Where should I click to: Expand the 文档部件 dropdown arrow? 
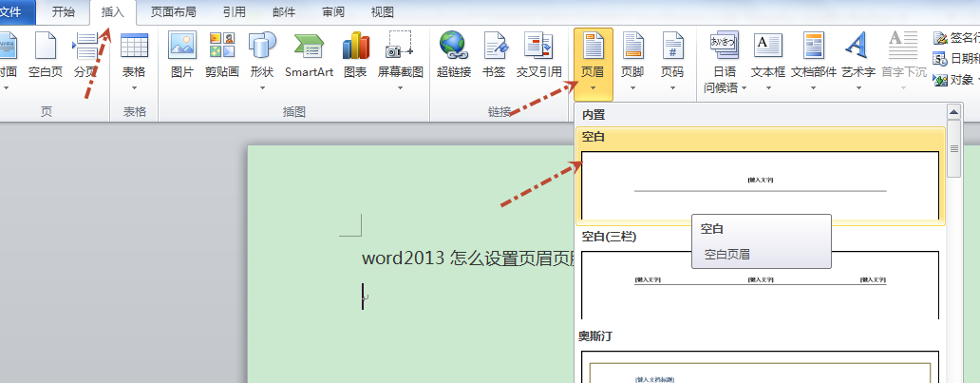click(x=813, y=87)
